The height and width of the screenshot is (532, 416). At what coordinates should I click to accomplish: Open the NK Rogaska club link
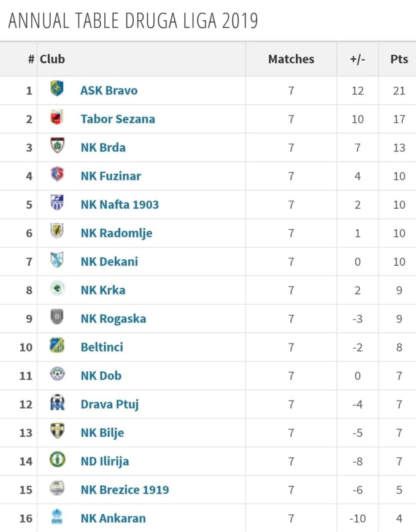113,318
